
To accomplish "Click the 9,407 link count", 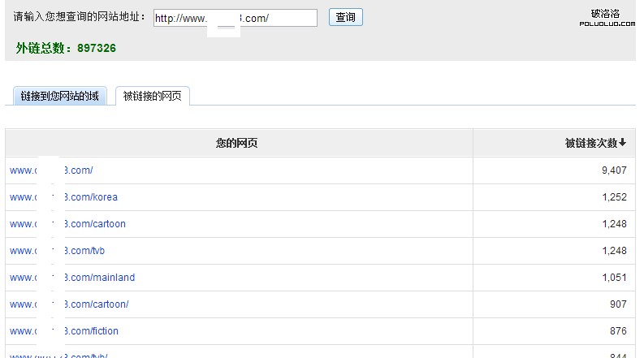I will coord(613,170).
